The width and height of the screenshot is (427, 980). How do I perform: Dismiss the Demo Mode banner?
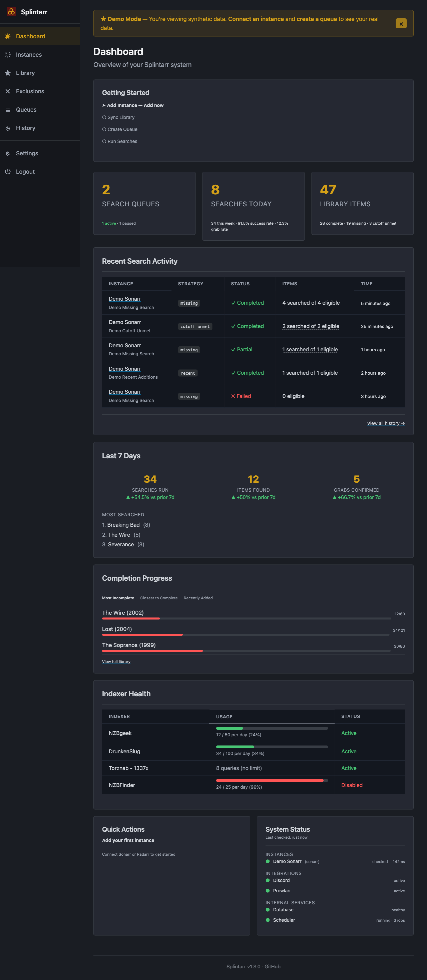click(x=401, y=24)
